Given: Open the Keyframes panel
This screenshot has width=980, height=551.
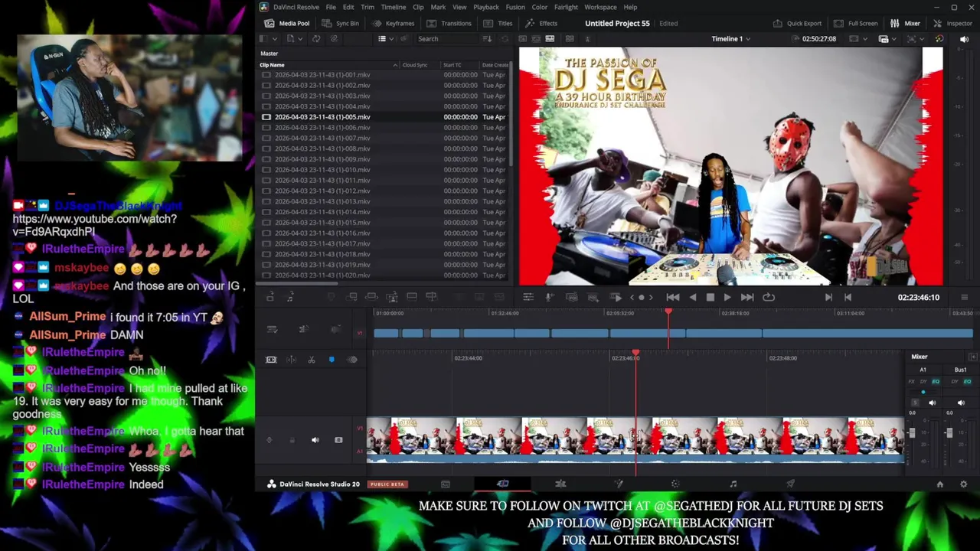Looking at the screenshot, I should tap(394, 23).
